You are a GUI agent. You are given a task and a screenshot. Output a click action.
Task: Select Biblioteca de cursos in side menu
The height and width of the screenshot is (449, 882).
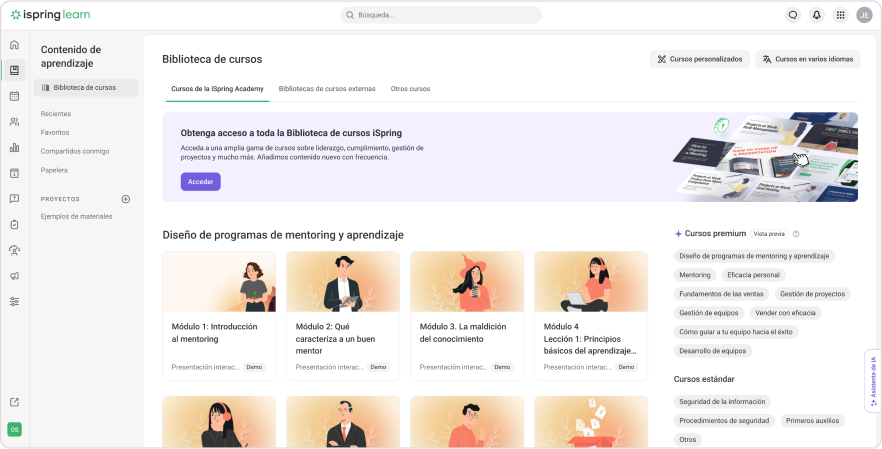coord(86,88)
